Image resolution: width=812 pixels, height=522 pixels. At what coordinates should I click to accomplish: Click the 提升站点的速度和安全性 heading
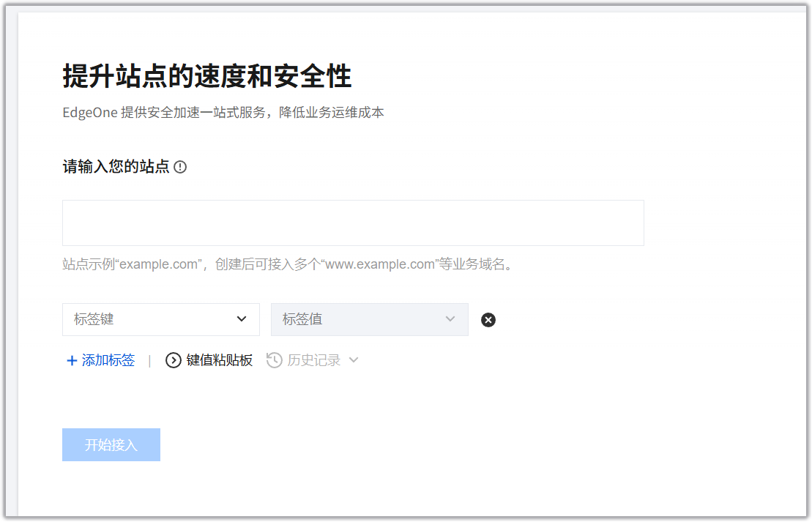click(x=207, y=76)
